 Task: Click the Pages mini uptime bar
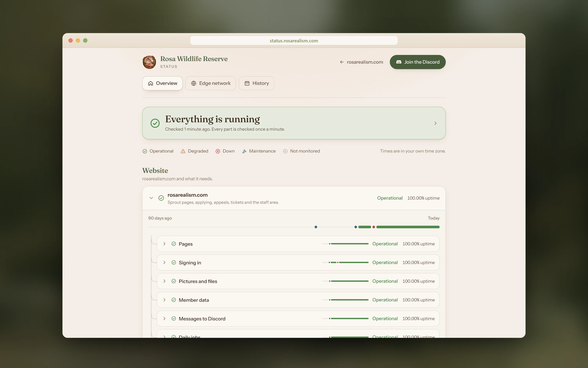tap(345, 244)
